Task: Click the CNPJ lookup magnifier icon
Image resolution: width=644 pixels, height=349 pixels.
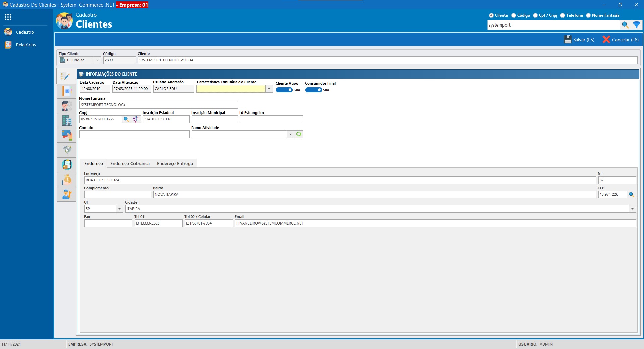Action: 126,119
